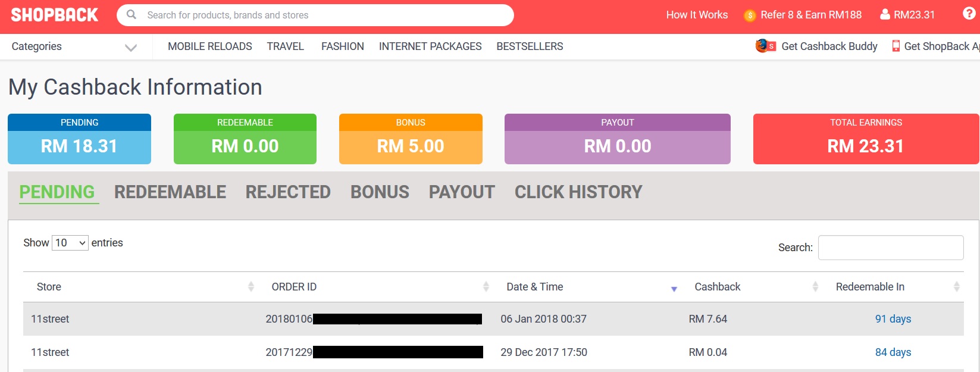Select the green REDEEMABLE amount card
The width and height of the screenshot is (980, 372).
click(245, 139)
